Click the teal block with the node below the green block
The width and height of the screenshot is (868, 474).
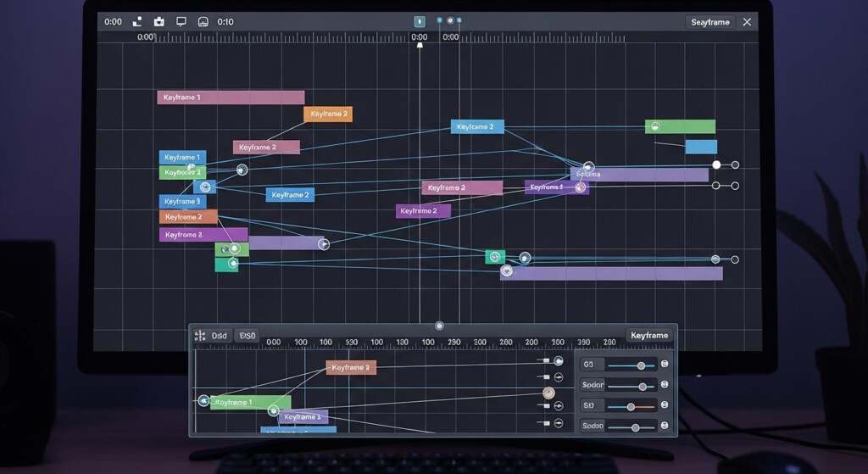coord(226,264)
